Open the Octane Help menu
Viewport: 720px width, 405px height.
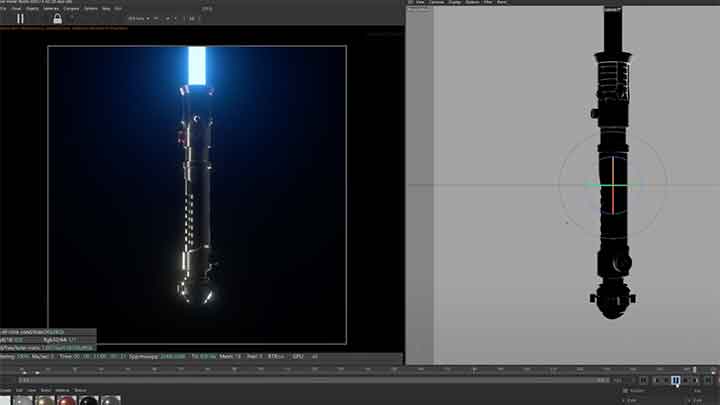coord(106,8)
